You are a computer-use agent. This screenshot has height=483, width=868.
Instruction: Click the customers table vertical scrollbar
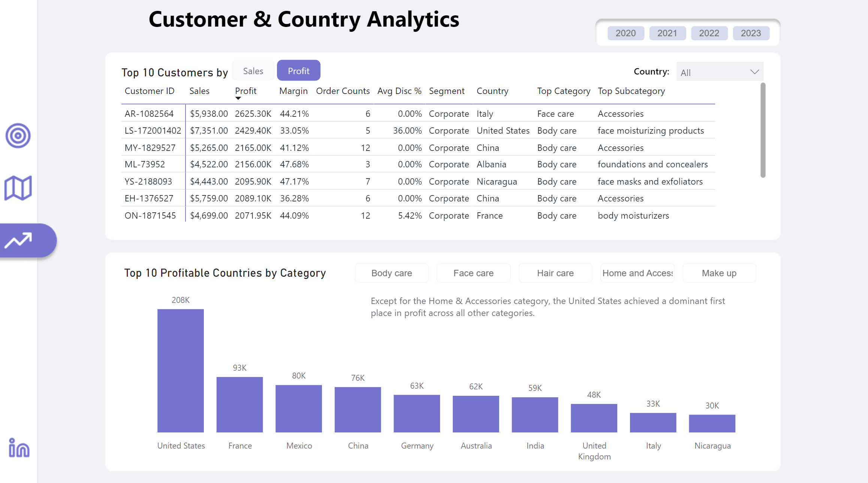763,130
